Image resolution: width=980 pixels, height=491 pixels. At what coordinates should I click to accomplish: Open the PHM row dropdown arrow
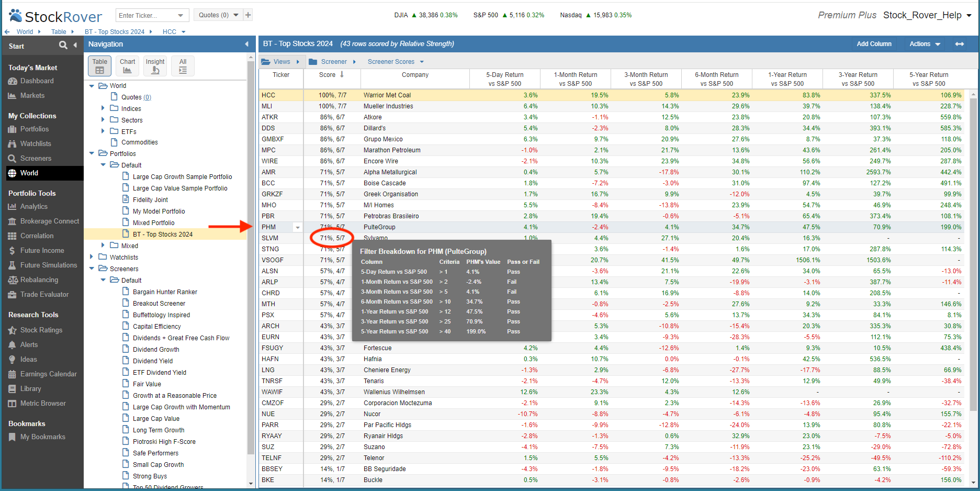coord(298,228)
